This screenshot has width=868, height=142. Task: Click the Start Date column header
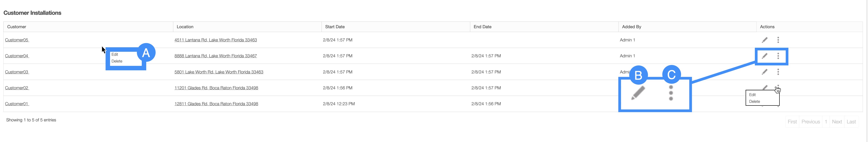tap(334, 27)
